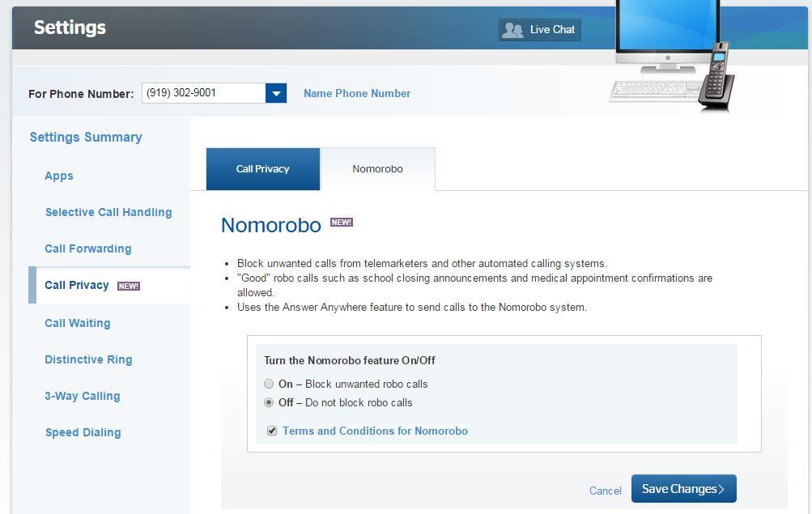Click the Cancel link
The height and width of the screenshot is (514, 812).
(x=605, y=491)
